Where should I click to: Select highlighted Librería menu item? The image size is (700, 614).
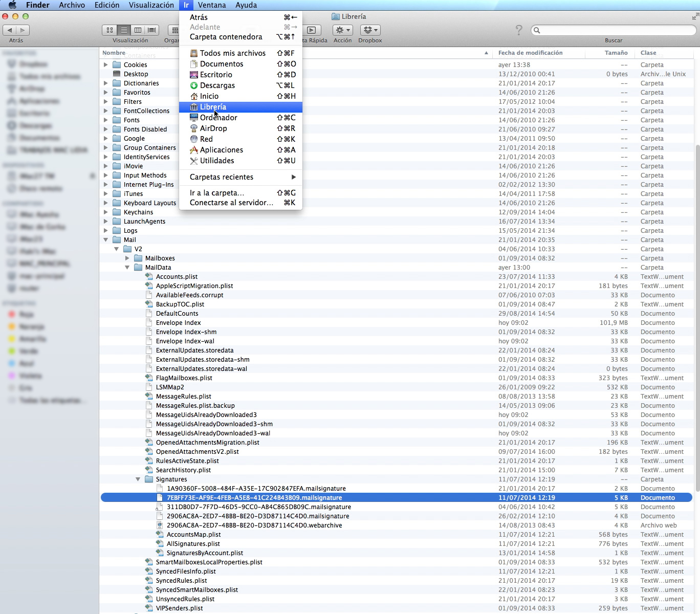click(x=240, y=107)
